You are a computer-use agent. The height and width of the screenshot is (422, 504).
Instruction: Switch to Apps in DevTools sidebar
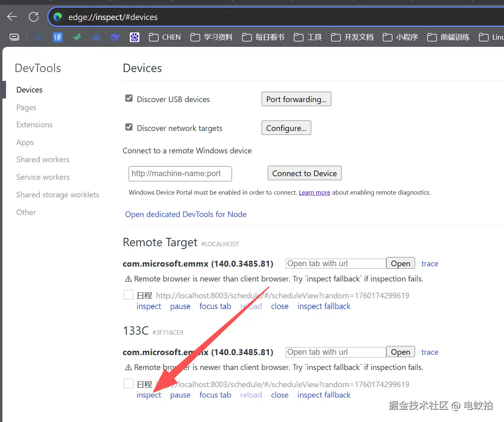pyautogui.click(x=25, y=142)
